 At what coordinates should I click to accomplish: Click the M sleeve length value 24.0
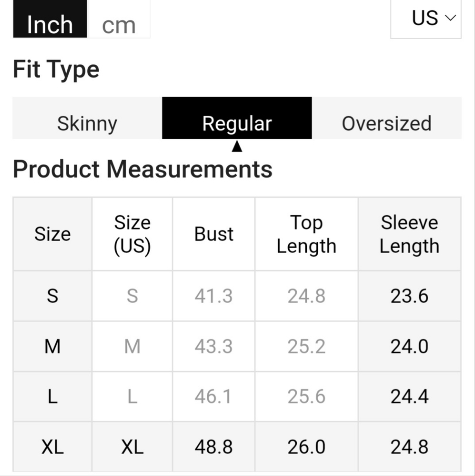409,347
